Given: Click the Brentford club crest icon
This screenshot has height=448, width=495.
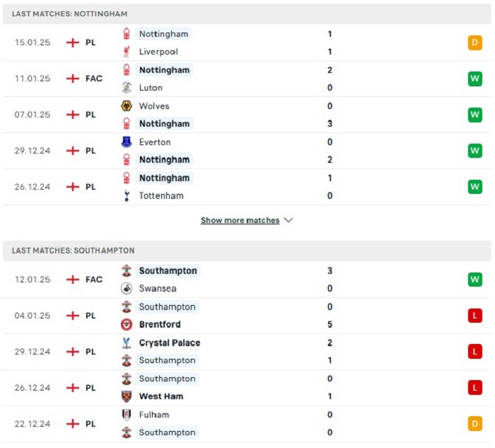Looking at the screenshot, I should [x=127, y=324].
